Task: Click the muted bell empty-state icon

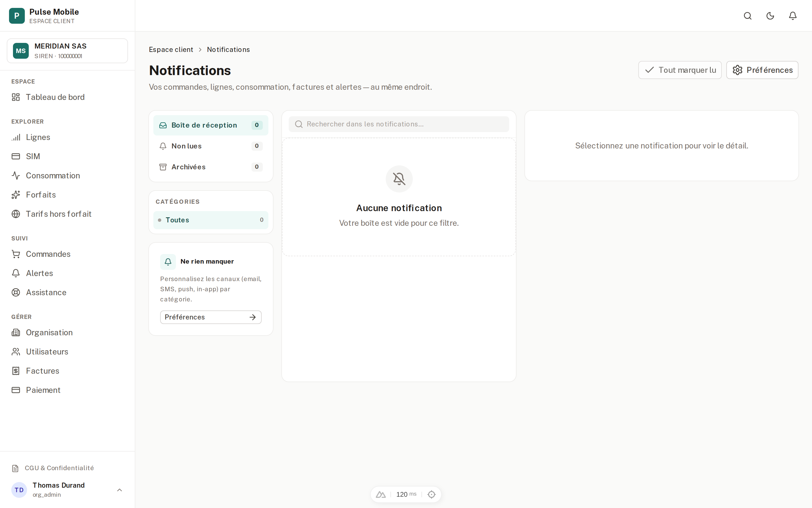Action: (399, 179)
